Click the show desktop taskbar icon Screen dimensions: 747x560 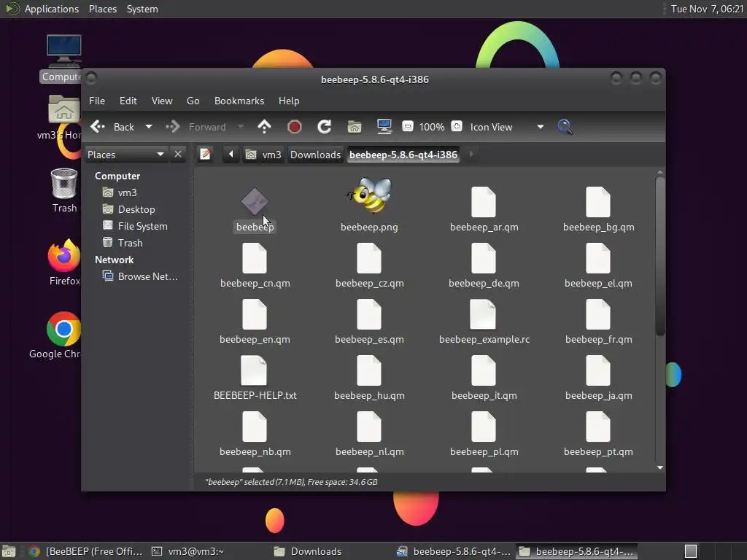pos(9,551)
